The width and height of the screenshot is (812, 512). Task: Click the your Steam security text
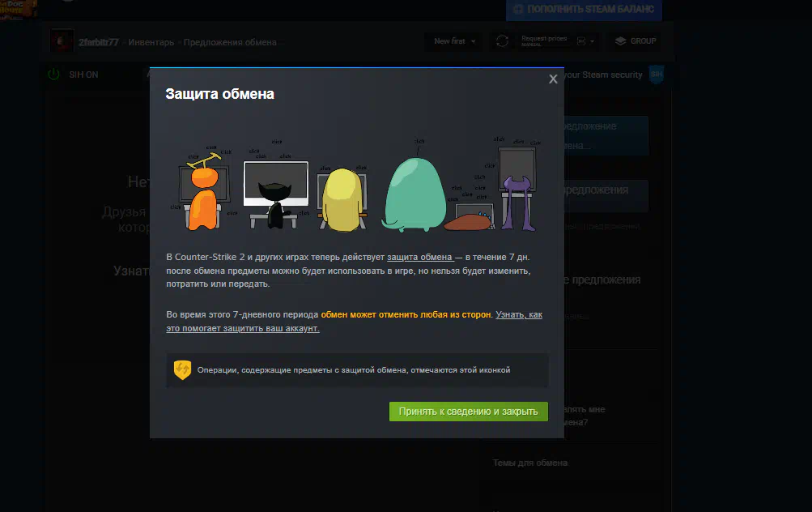click(x=603, y=75)
